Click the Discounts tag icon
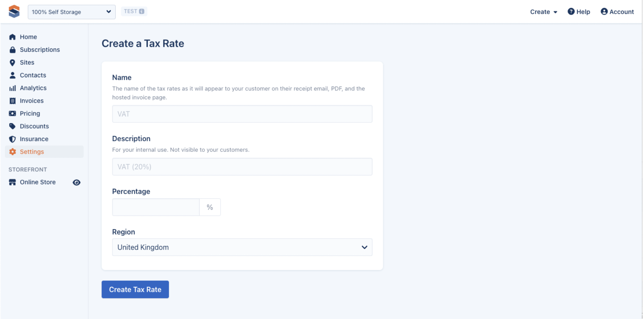Image resolution: width=644 pixels, height=319 pixels. 12,126
